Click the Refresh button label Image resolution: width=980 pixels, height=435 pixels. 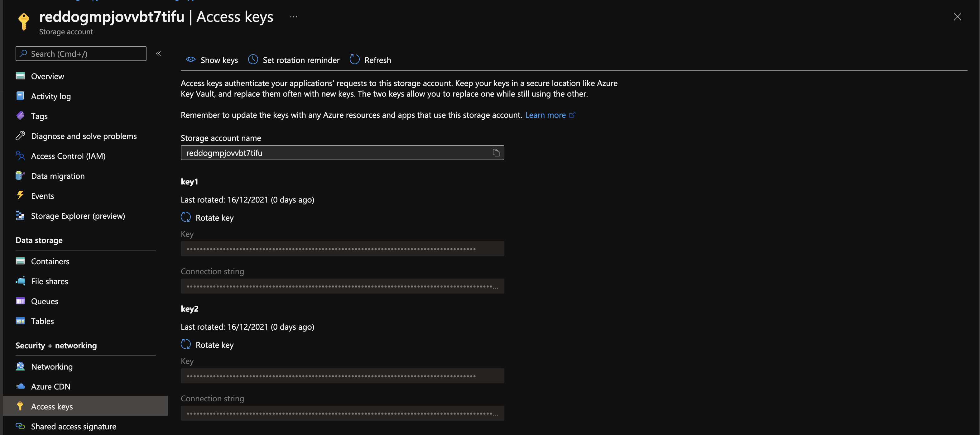point(378,60)
